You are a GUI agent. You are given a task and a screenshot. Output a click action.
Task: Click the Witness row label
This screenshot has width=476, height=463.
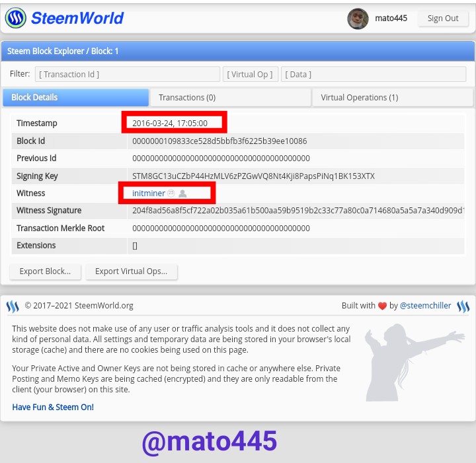click(x=30, y=193)
